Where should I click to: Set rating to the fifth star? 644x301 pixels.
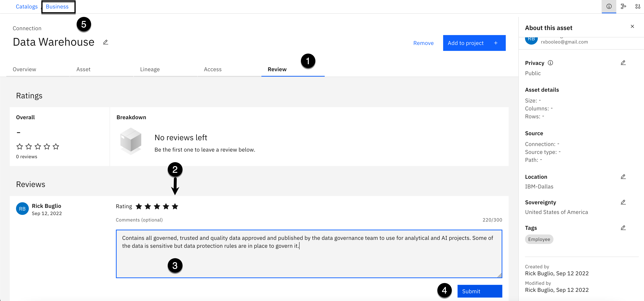coord(175,206)
